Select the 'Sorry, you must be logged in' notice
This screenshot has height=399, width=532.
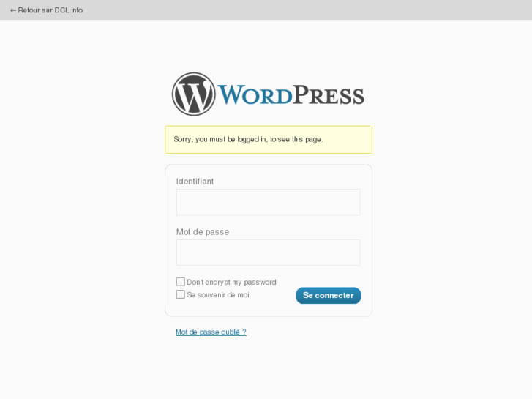coord(269,140)
